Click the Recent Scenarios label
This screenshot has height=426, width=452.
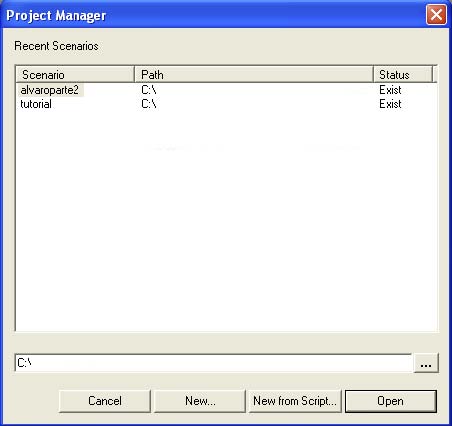(x=56, y=46)
